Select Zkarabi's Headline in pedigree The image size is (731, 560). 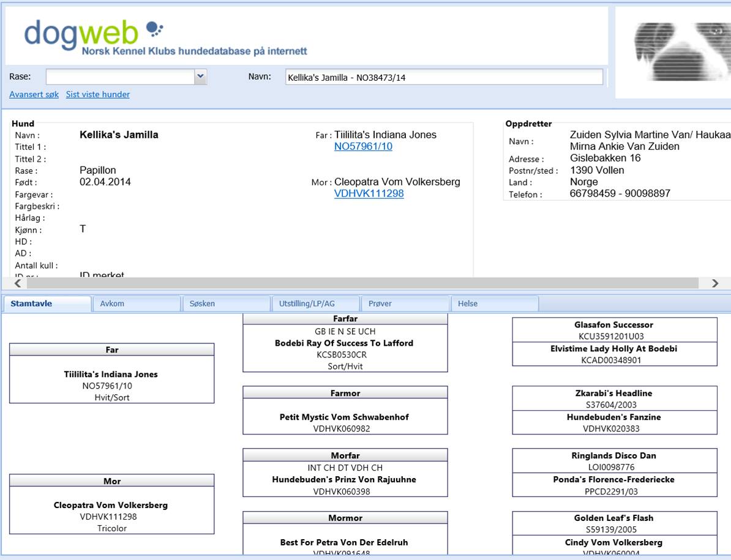(x=613, y=393)
